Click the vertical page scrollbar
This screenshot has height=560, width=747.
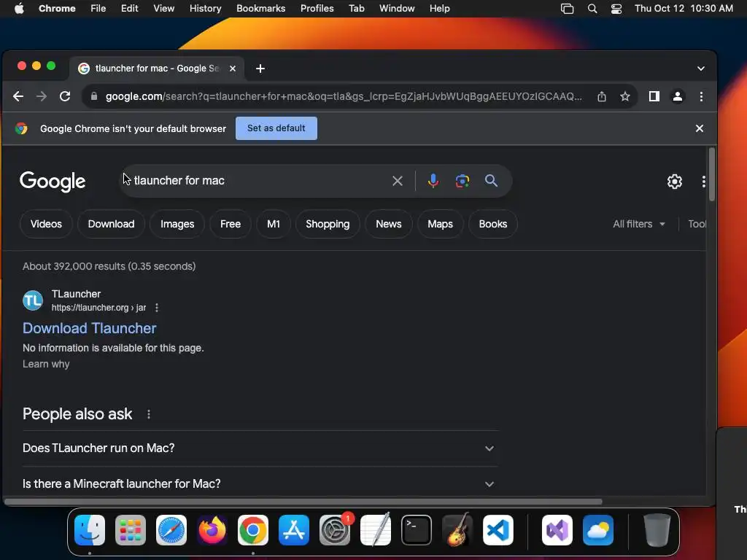[711, 174]
